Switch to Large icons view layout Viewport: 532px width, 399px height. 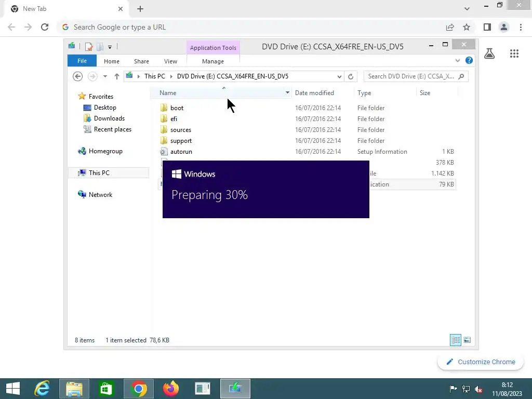tap(467, 340)
